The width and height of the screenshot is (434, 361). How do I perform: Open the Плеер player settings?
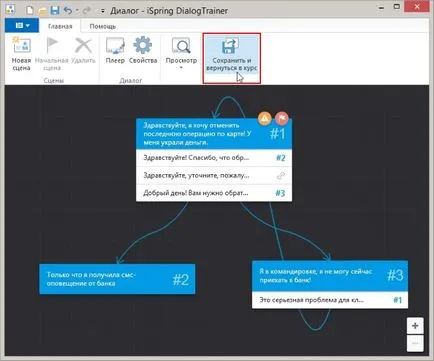[x=115, y=51]
